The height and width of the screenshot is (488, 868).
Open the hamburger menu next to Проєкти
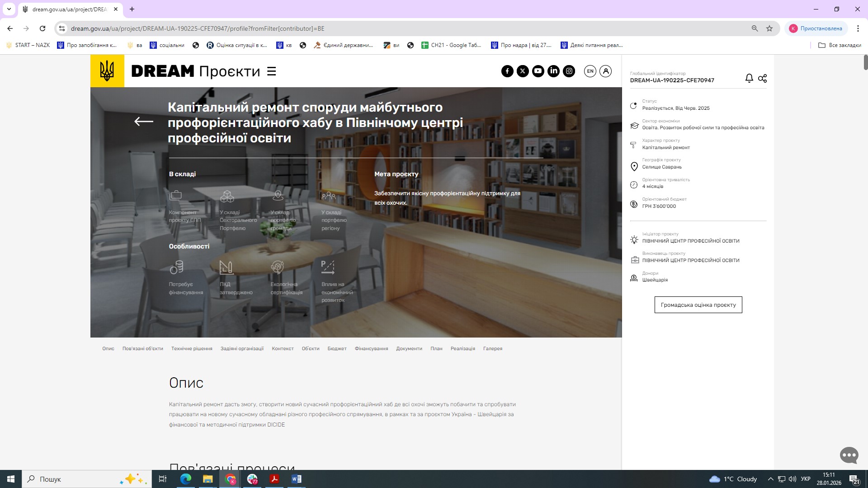271,71
